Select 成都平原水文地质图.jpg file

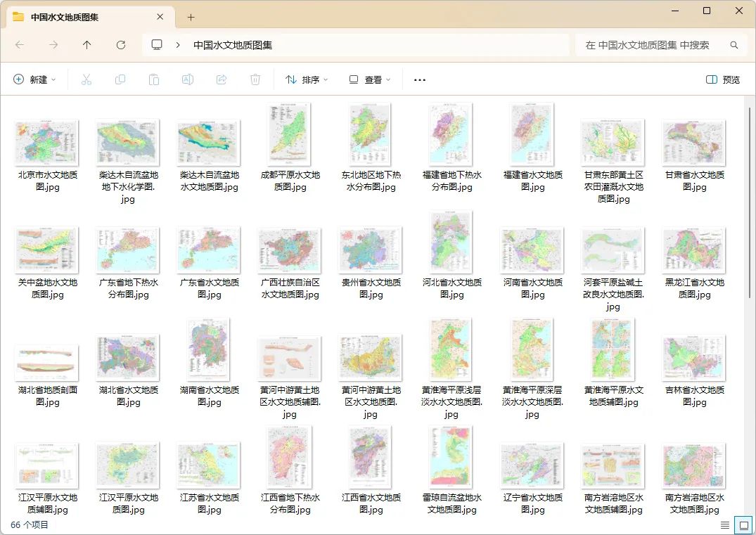click(290, 148)
